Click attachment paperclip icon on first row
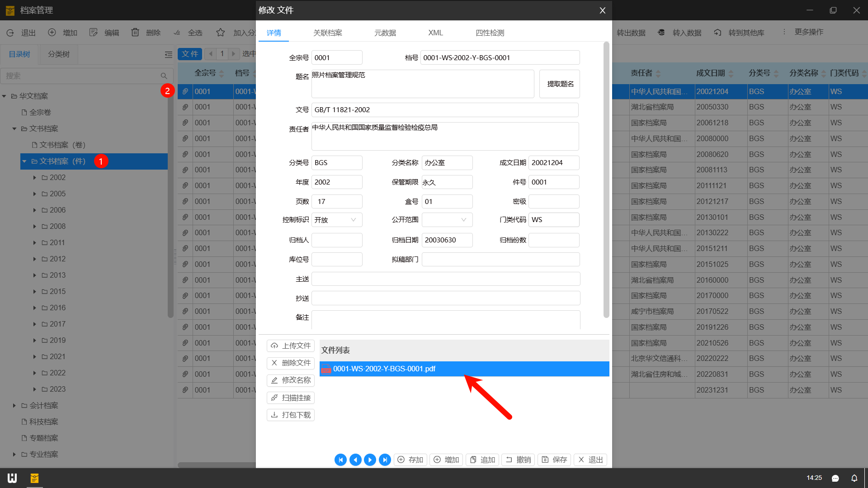Screen dimensions: 868x488 click(185, 91)
